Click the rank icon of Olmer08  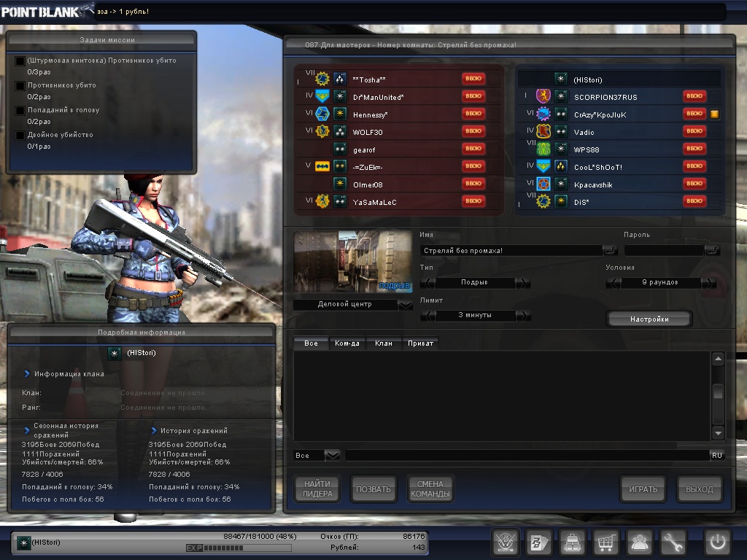(x=340, y=184)
